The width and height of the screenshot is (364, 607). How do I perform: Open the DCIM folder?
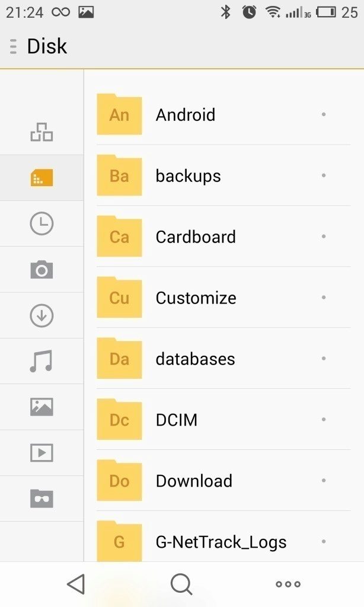pyautogui.click(x=223, y=420)
